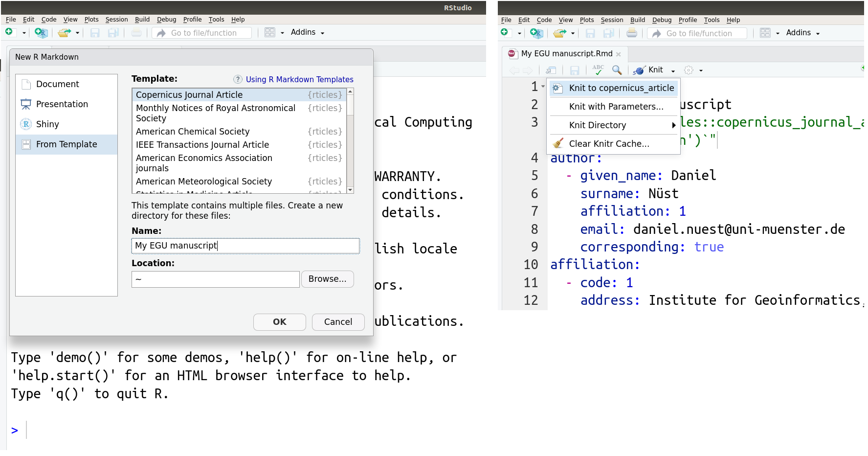Open the Knit options dropdown arrow

tap(673, 71)
